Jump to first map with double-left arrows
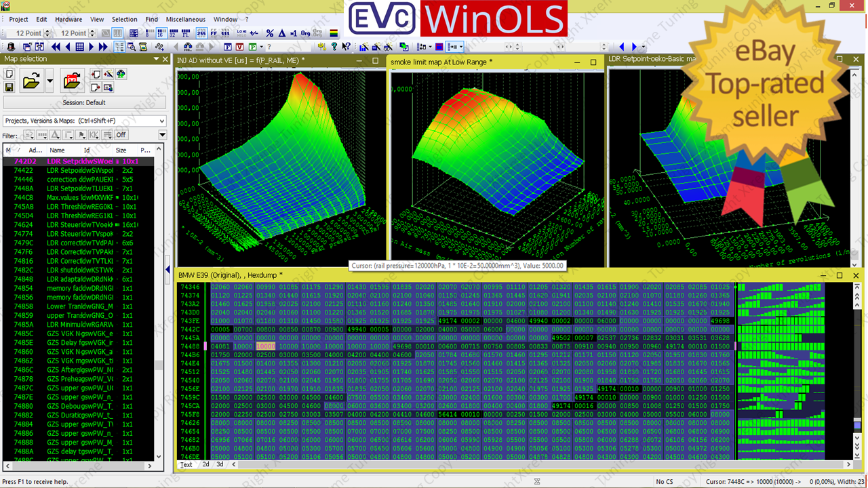 56,47
